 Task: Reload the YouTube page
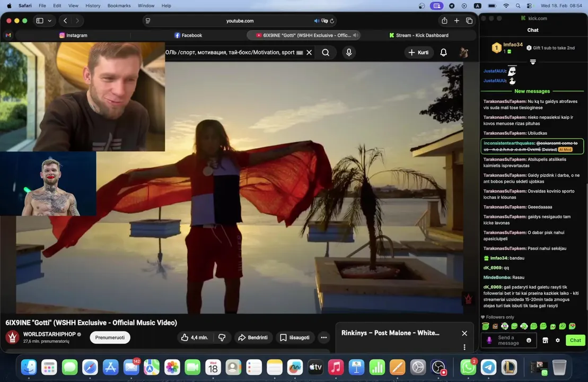click(x=332, y=21)
